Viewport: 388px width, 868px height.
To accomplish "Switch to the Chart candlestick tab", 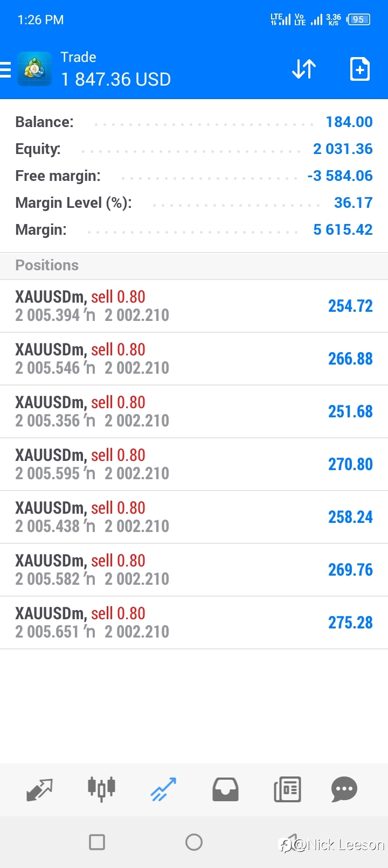I will [x=101, y=789].
